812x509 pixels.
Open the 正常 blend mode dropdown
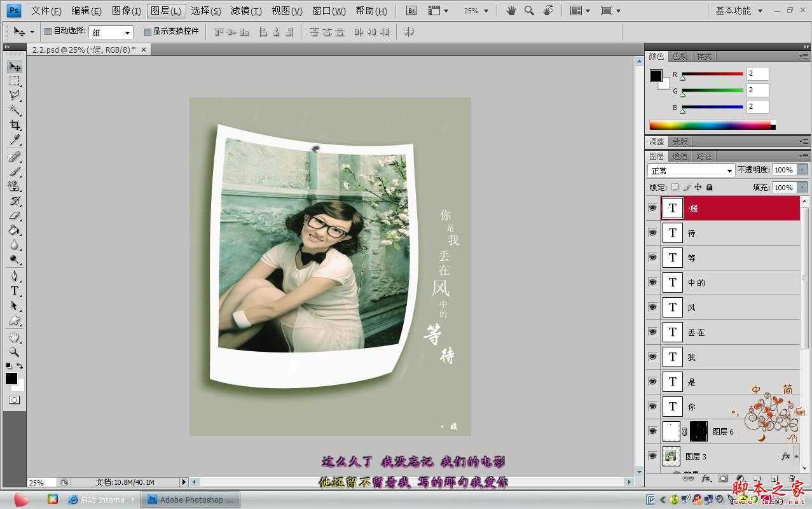click(691, 171)
